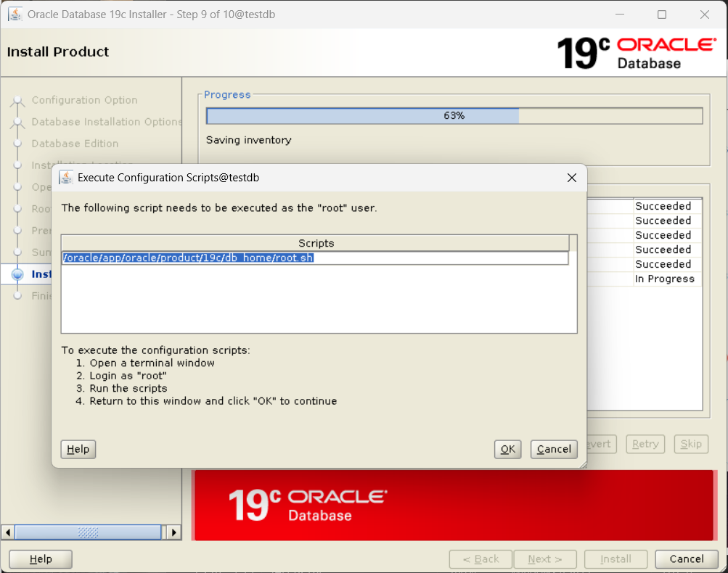Click the Skip button
The height and width of the screenshot is (573, 728).
click(691, 444)
